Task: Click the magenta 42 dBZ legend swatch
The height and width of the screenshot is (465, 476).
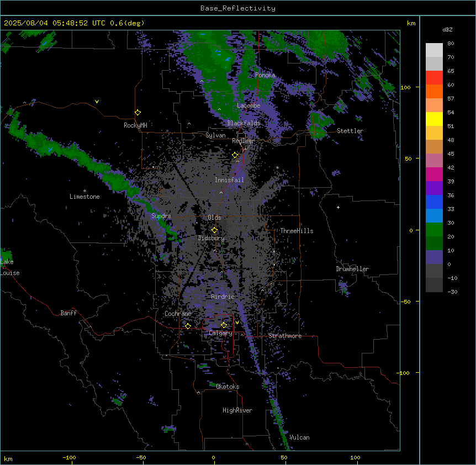Action: click(434, 174)
